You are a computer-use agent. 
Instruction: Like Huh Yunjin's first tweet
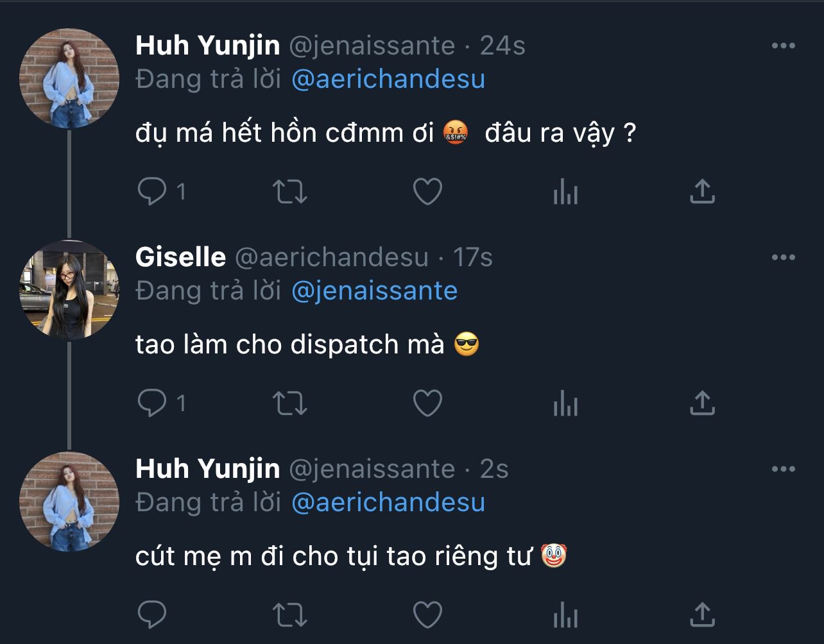[x=427, y=191]
